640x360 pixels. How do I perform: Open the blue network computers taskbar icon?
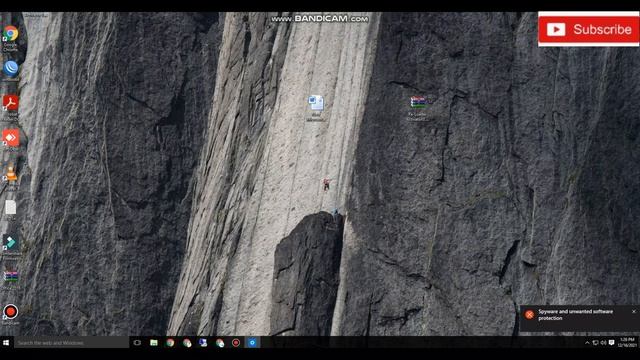tap(203, 342)
